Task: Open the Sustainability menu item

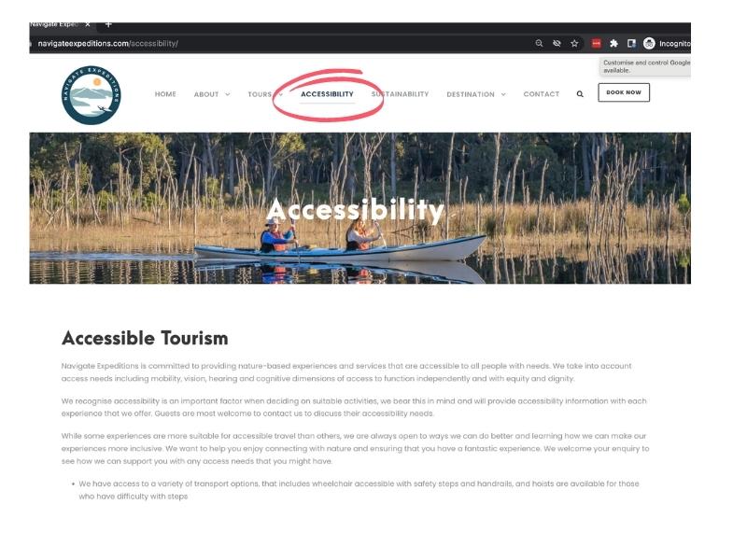Action: coord(401,94)
